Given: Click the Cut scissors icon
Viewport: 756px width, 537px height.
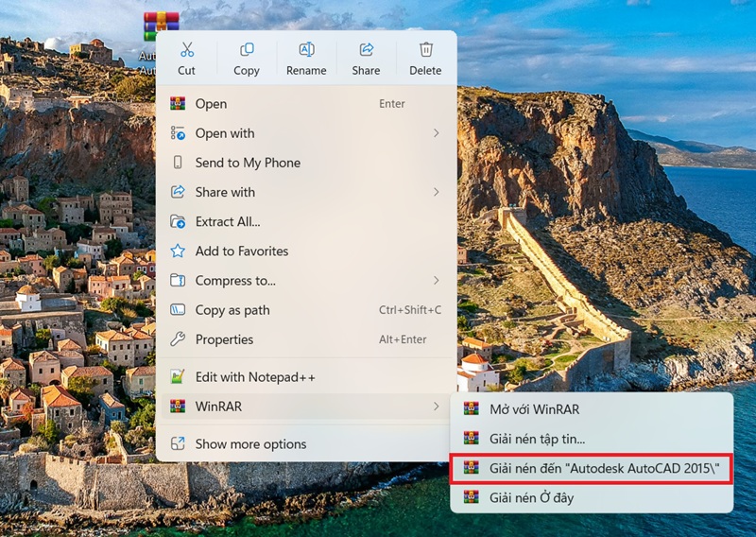Looking at the screenshot, I should (x=186, y=50).
